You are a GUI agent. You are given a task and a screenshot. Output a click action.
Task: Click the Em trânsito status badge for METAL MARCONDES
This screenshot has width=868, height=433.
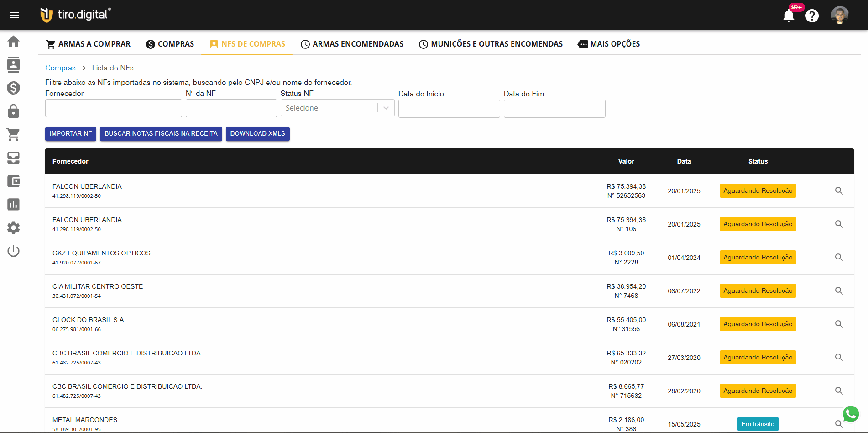(x=758, y=424)
